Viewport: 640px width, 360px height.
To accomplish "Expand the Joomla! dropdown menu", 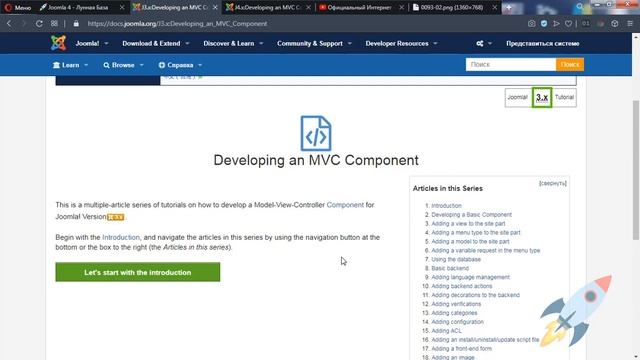I will pyautogui.click(x=92, y=43).
